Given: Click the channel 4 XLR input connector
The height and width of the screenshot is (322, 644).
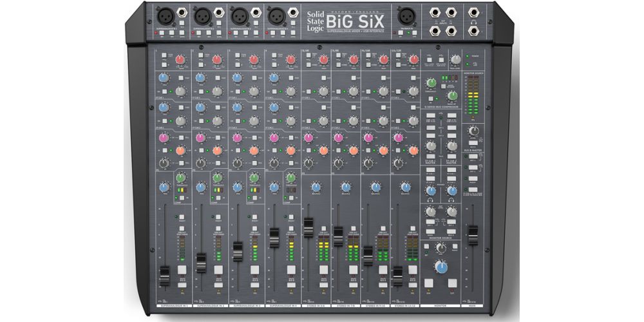Looking at the screenshot, I should pyautogui.click(x=276, y=17).
